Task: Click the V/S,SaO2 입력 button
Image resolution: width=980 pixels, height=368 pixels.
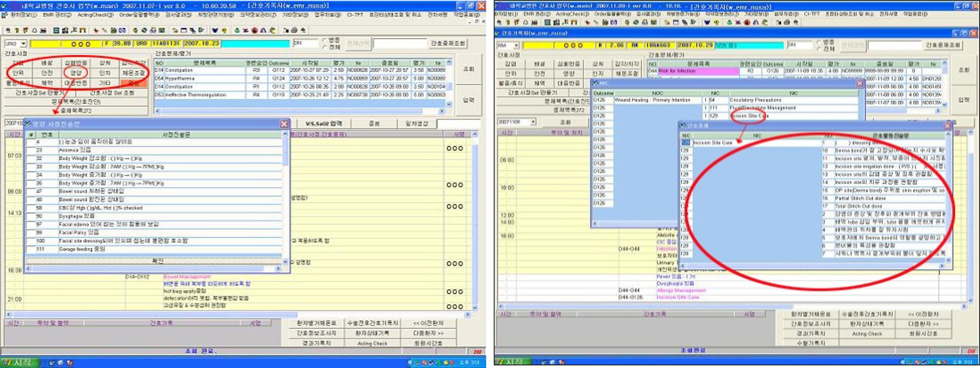Action: click(324, 124)
